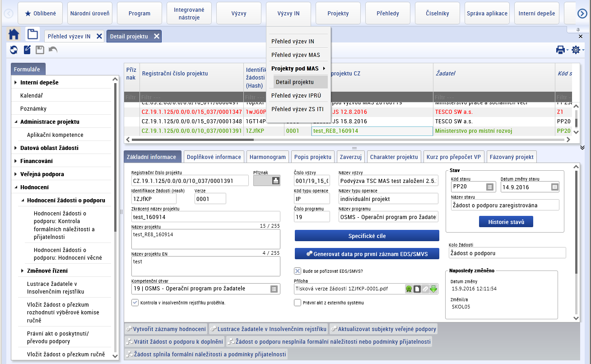Sort by Registrační číslo projektu column header

pos(175,74)
